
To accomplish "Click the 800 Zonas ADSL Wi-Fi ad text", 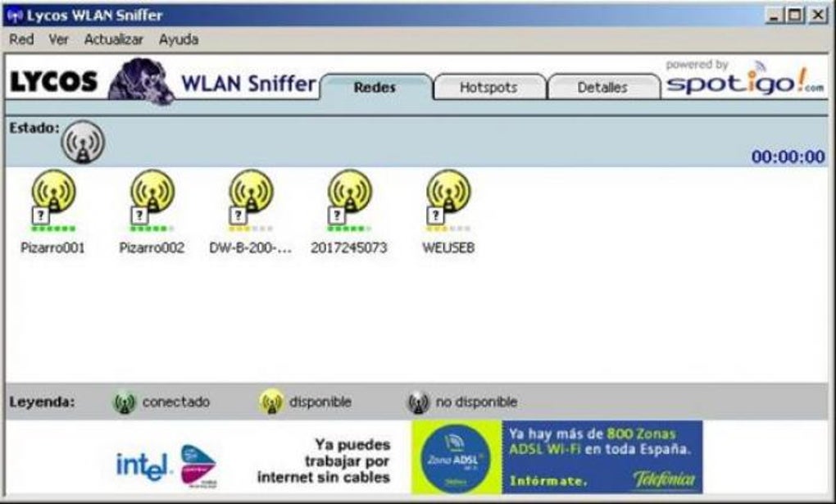I will [599, 442].
